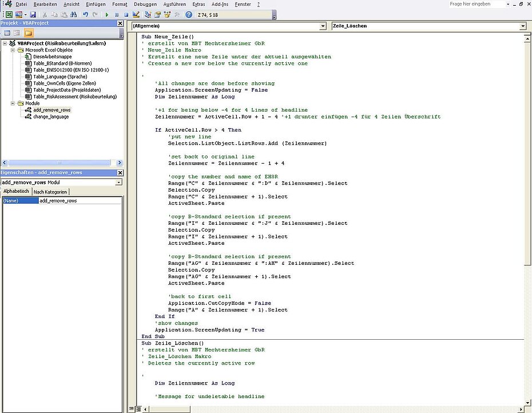Image resolution: width=532 pixels, height=413 pixels.
Task: Open Find with the binoculars icon
Action: [x=73, y=15]
